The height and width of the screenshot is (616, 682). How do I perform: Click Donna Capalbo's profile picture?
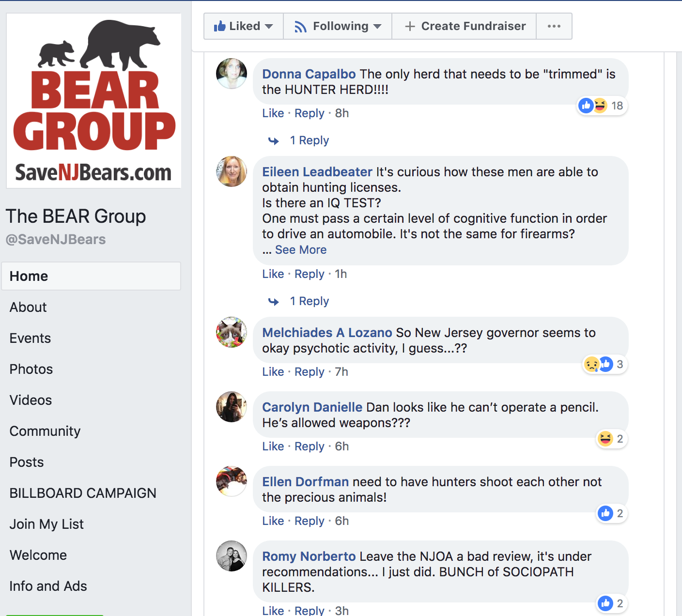pos(232,74)
